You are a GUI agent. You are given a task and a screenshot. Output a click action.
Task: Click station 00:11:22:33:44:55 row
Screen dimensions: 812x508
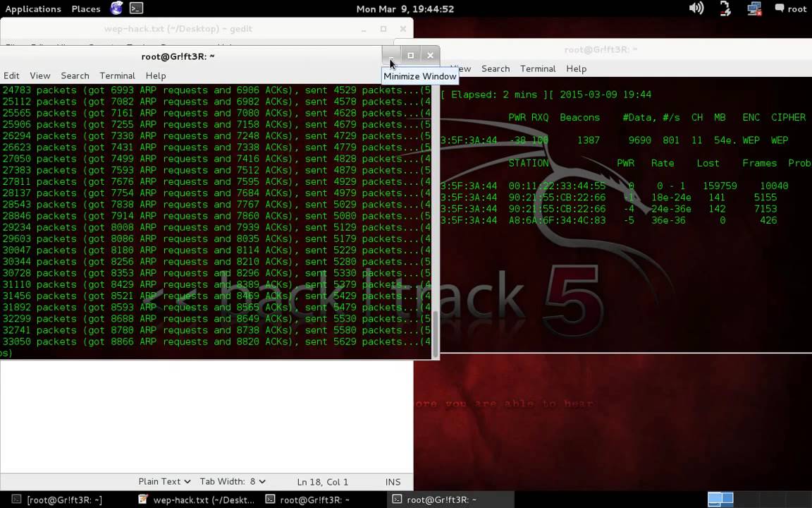(614, 186)
